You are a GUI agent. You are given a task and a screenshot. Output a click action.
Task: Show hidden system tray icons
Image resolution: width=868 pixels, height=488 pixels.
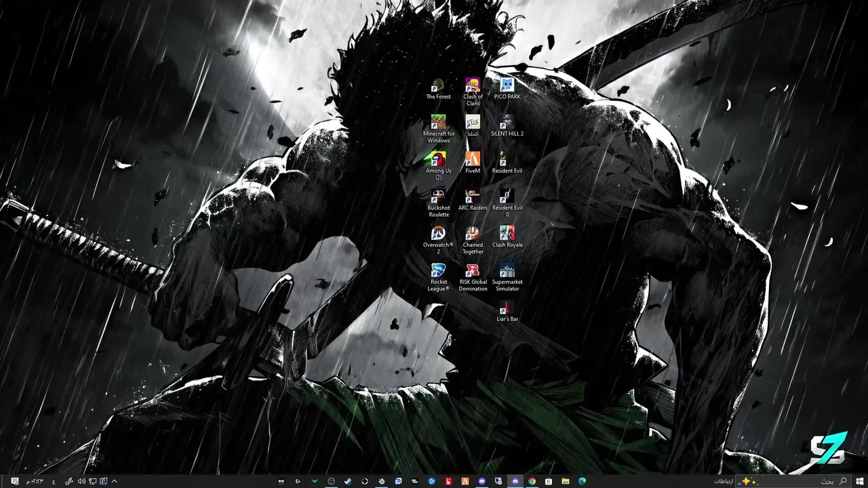tap(114, 481)
